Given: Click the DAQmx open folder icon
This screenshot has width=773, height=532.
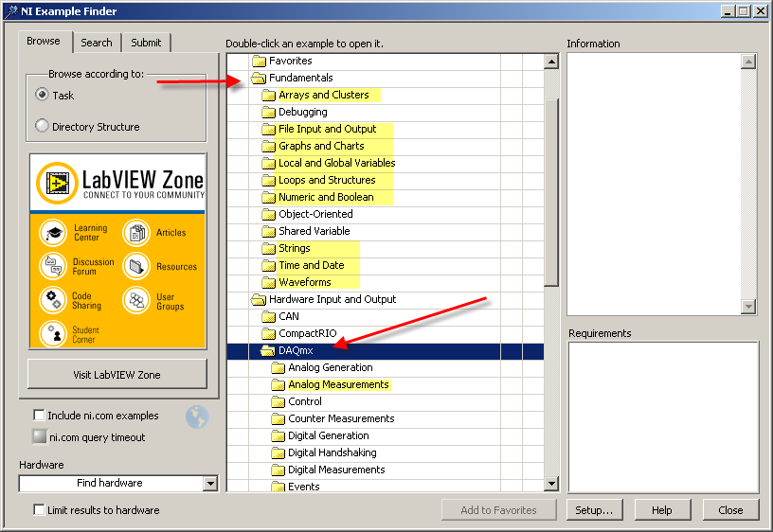Looking at the screenshot, I should point(268,351).
